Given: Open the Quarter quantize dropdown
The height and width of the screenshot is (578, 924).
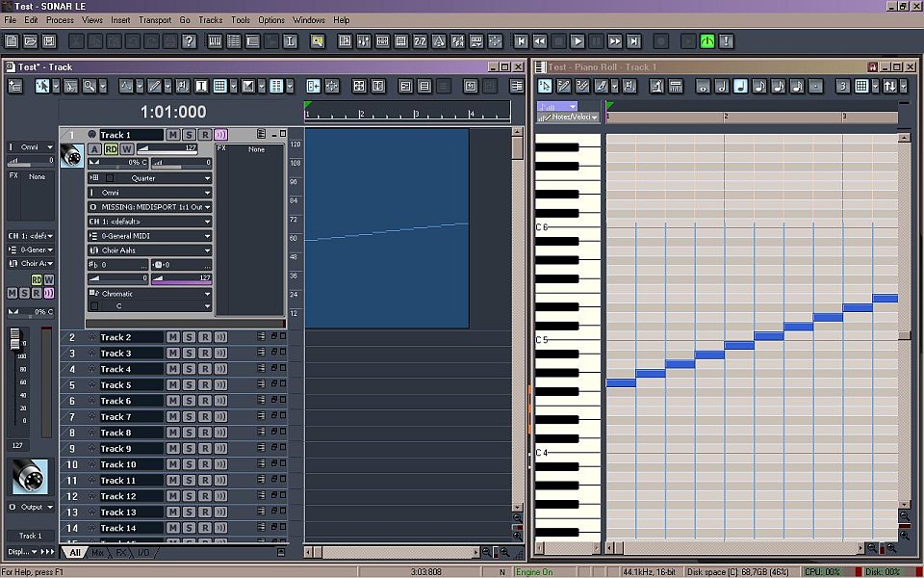Looking at the screenshot, I should click(x=208, y=178).
